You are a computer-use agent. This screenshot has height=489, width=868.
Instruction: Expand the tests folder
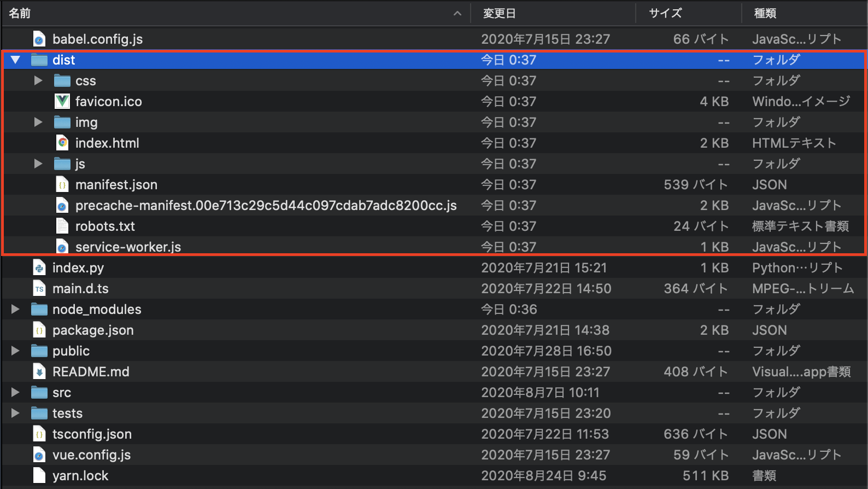[x=15, y=413]
